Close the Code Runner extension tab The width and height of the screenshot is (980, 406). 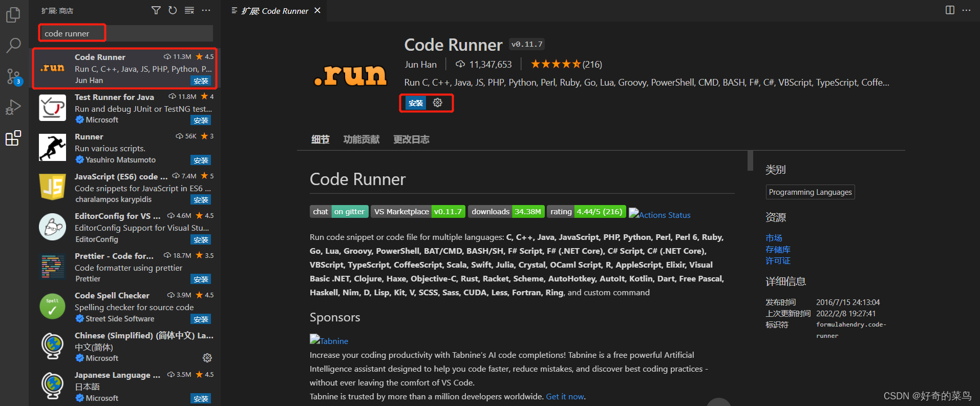317,10
